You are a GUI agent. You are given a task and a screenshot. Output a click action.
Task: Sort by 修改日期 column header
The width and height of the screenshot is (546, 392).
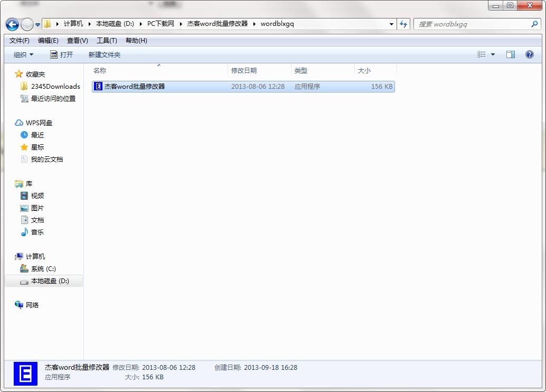pos(259,70)
